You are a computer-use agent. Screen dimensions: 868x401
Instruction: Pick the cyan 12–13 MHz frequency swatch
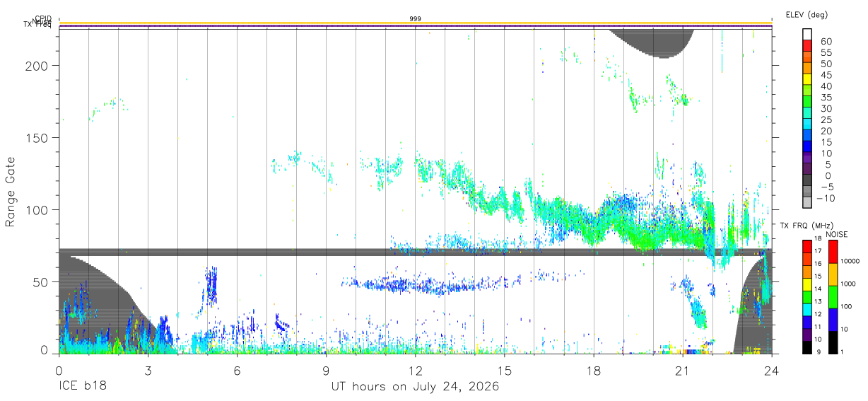[x=807, y=310]
